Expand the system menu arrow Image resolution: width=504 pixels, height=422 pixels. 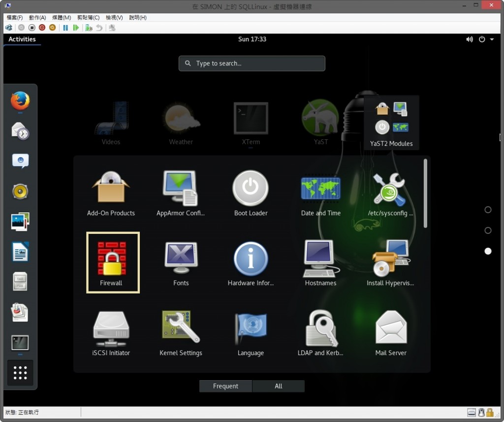(492, 39)
